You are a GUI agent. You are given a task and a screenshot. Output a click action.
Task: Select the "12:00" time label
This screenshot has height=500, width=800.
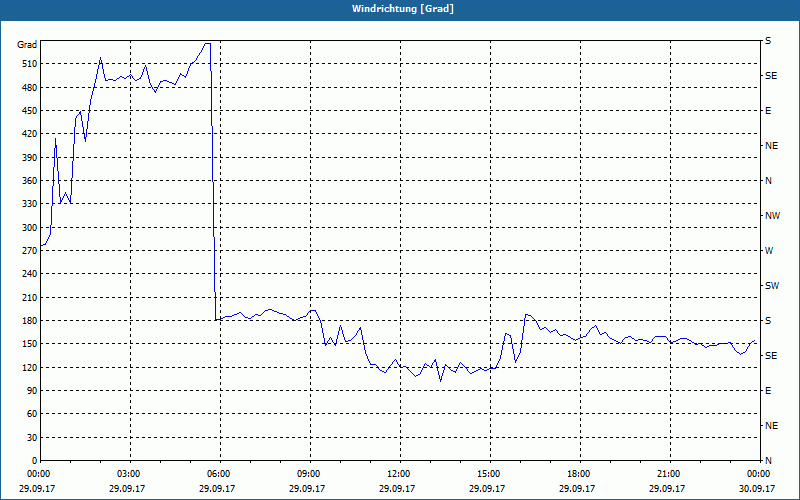pos(397,474)
